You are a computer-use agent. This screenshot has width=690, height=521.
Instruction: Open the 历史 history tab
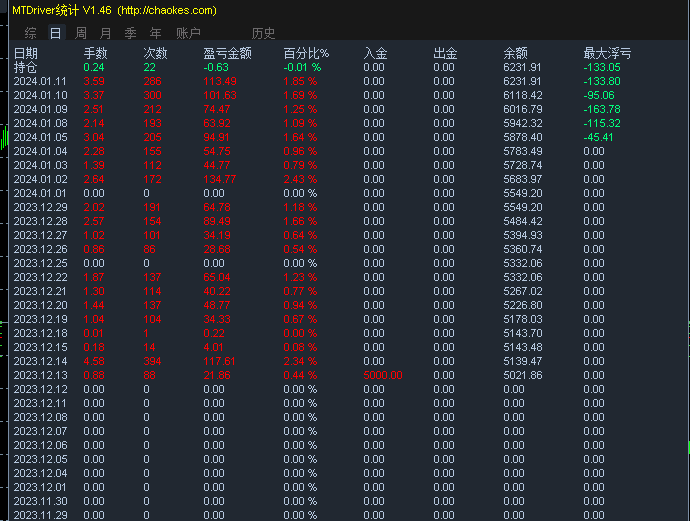tap(264, 33)
